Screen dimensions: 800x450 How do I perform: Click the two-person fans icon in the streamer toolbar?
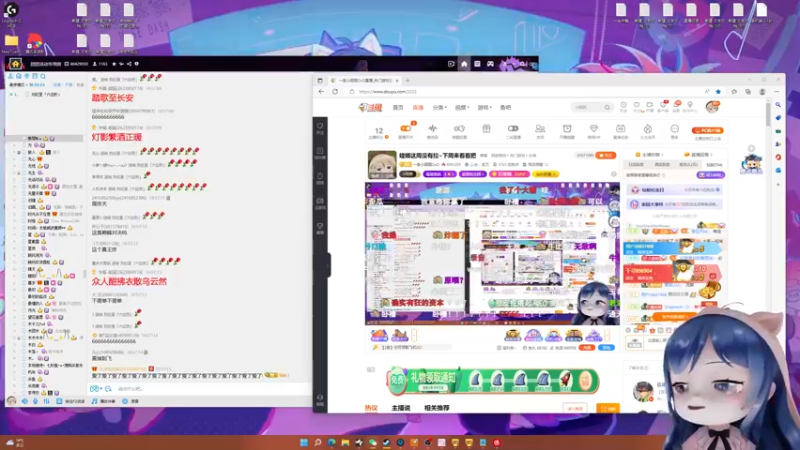(x=540, y=129)
